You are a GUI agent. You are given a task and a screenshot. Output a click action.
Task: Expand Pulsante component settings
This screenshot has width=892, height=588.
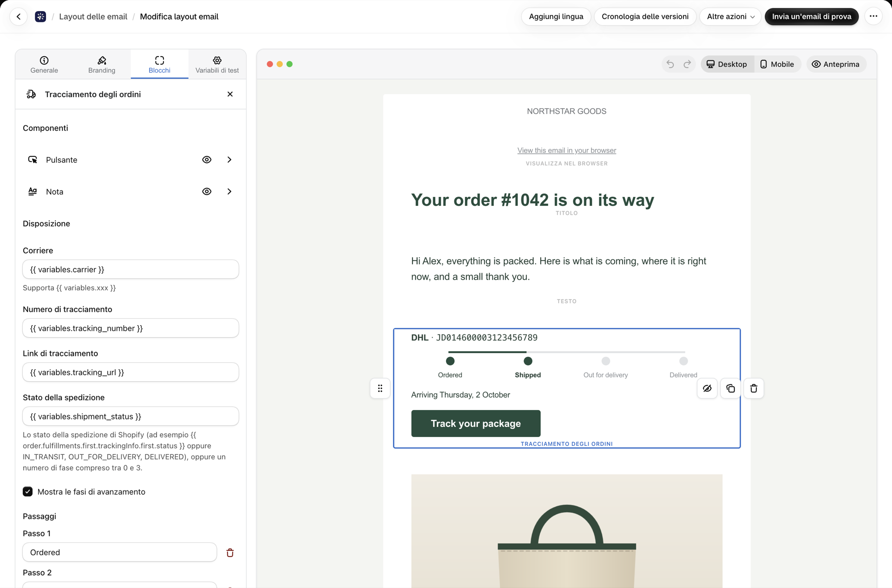[230, 160]
